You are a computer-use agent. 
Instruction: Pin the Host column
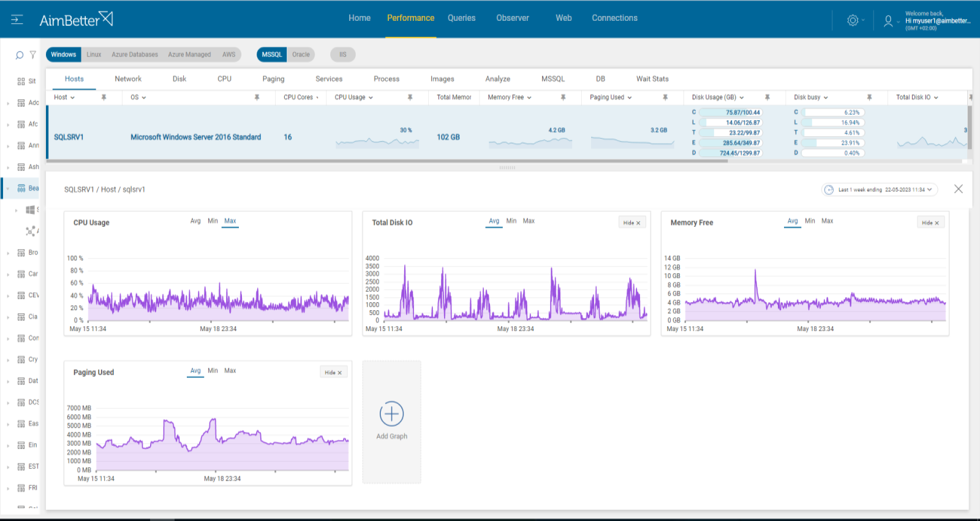pyautogui.click(x=104, y=97)
